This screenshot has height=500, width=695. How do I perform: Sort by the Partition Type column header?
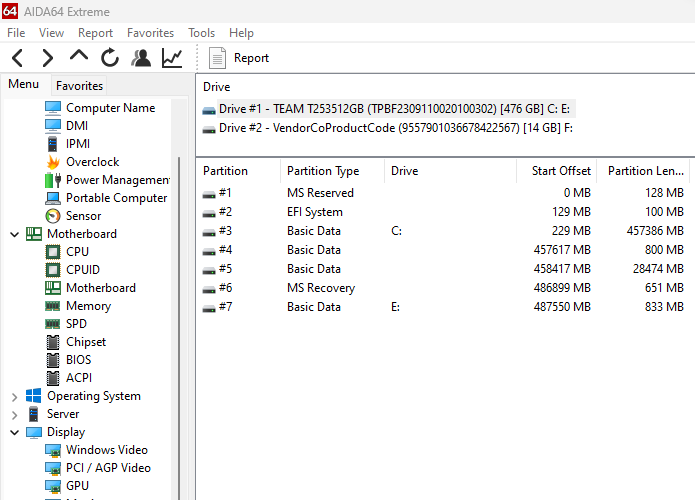click(x=332, y=171)
